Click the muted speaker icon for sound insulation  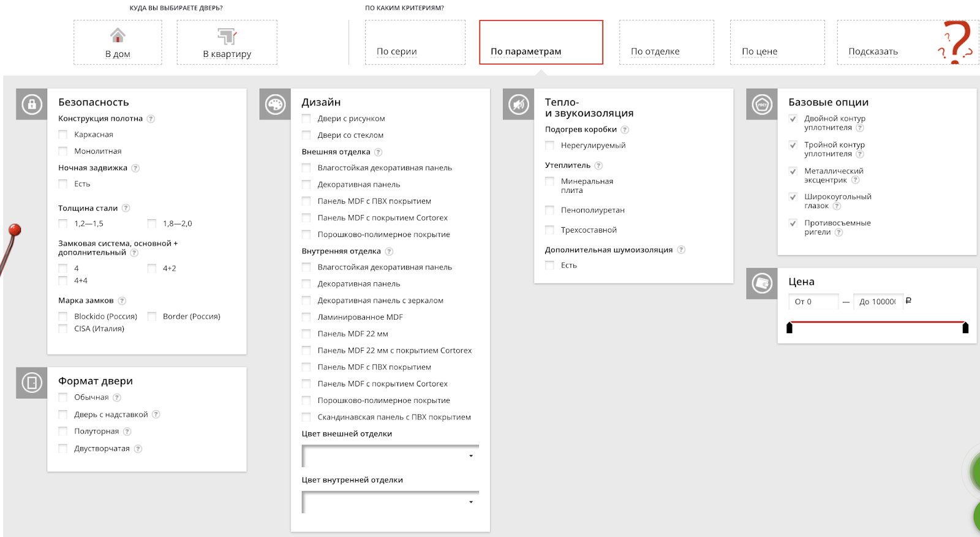coord(518,104)
